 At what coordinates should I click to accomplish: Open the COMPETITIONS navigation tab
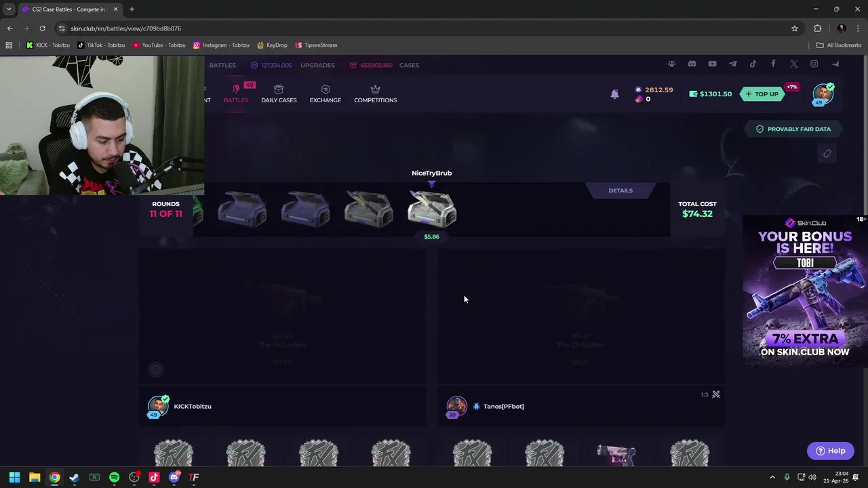[376, 94]
